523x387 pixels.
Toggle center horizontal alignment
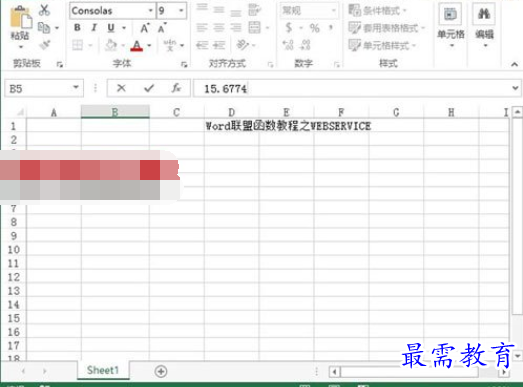(x=219, y=28)
